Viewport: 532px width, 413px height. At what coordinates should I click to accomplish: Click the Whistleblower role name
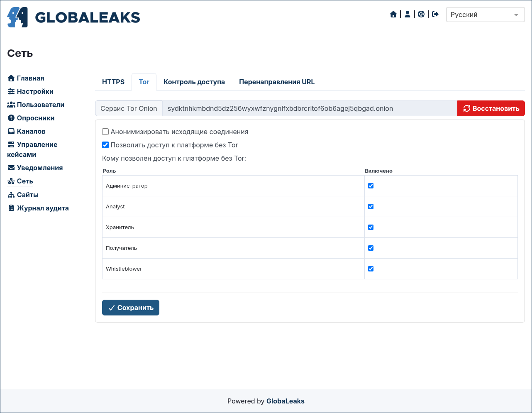click(x=124, y=269)
